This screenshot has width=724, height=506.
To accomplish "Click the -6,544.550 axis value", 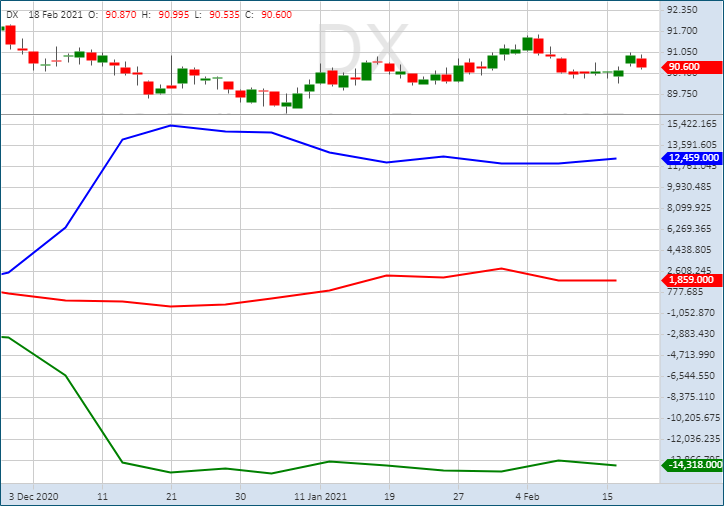I will 691,376.
